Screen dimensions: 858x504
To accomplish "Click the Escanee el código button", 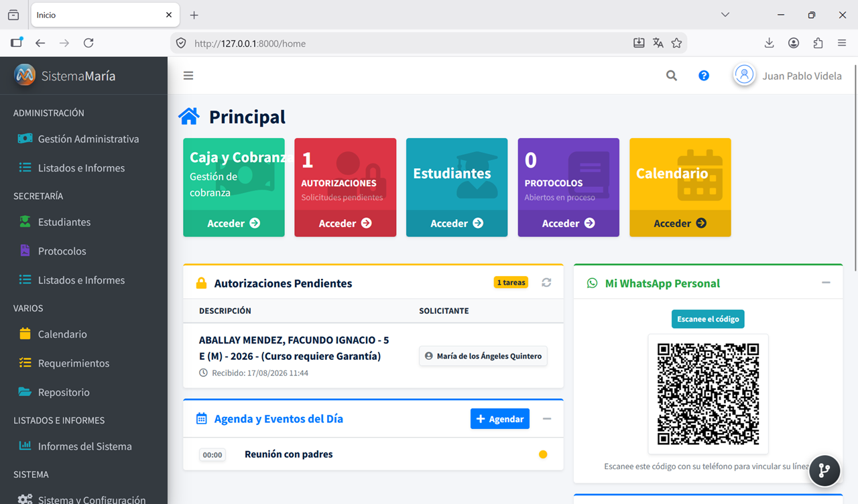I will [708, 319].
